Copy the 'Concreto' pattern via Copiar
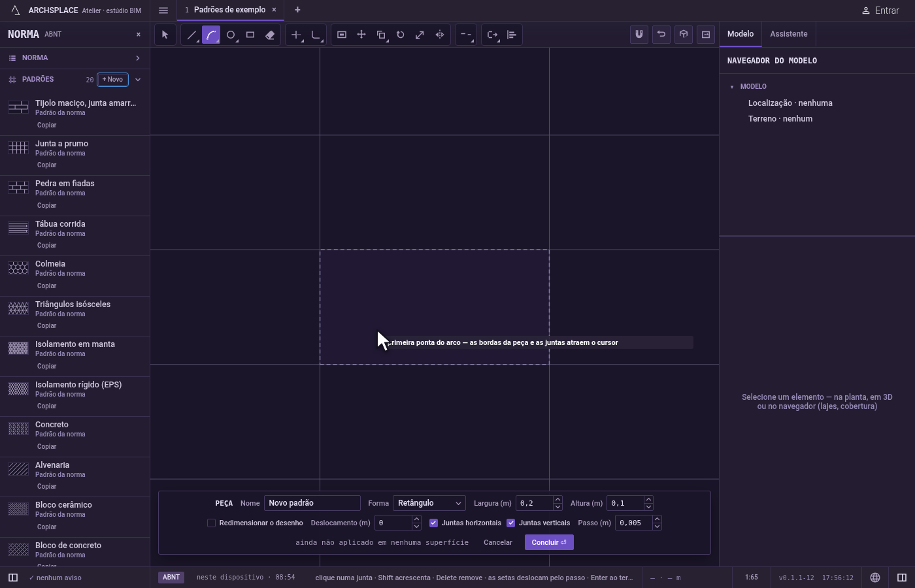This screenshot has width=915, height=588. (47, 447)
